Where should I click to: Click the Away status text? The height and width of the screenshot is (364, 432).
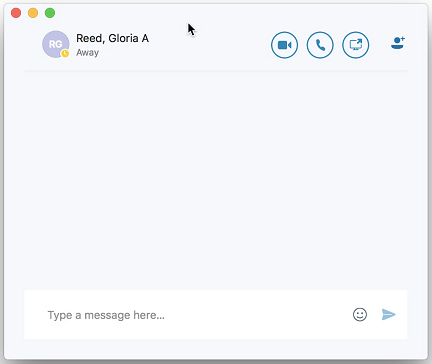(x=87, y=53)
